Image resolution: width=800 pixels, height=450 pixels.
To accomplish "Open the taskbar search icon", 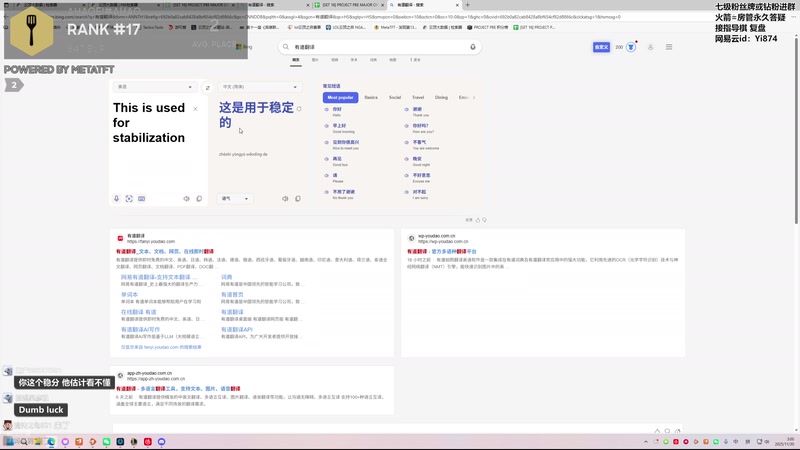I will (23, 442).
